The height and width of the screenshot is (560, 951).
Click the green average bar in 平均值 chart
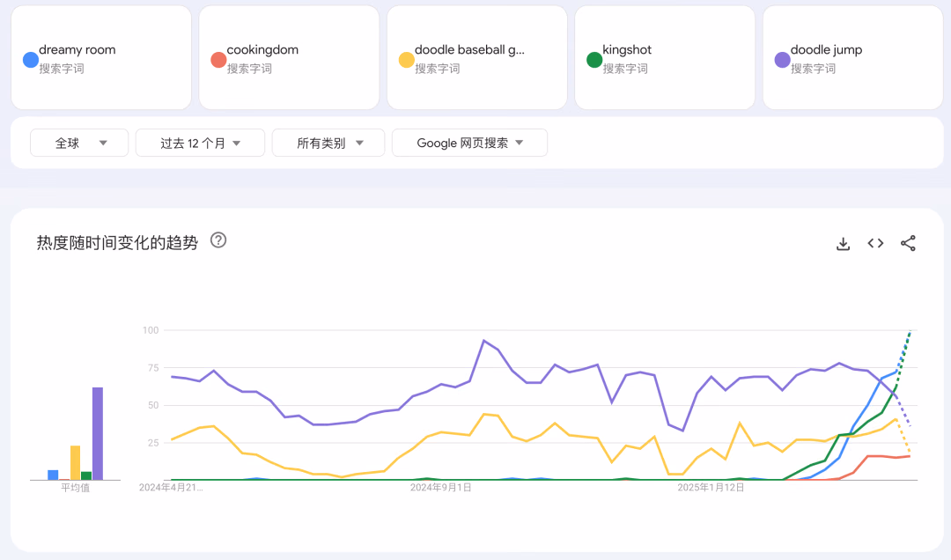point(86,475)
